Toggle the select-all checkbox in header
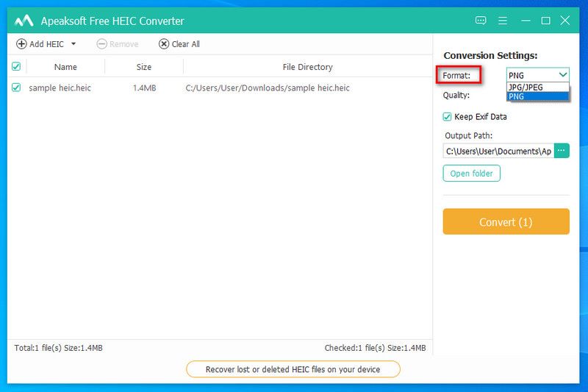The height and width of the screenshot is (392, 588). tap(16, 66)
